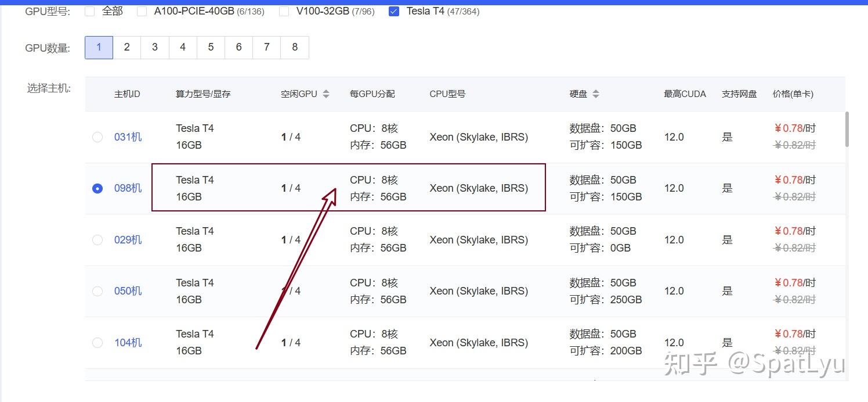Viewport: 868px width, 402px height.
Task: Click the CPU型号 column header
Action: pos(447,94)
